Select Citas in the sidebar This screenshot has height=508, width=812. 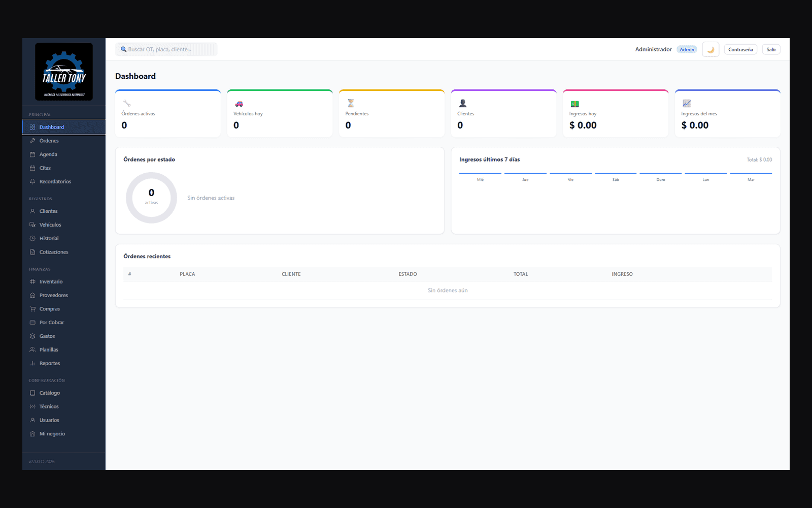(64, 168)
